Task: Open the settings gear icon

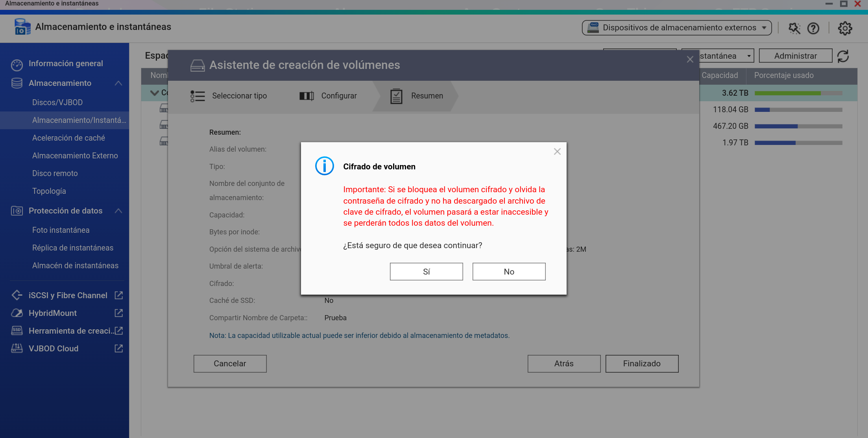Action: (845, 28)
